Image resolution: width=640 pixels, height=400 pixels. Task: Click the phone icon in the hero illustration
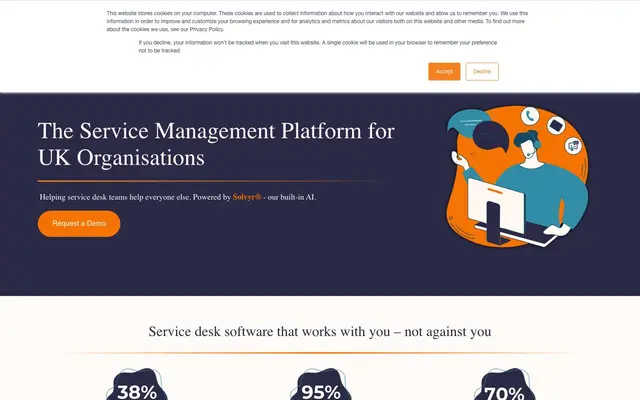[x=530, y=116]
